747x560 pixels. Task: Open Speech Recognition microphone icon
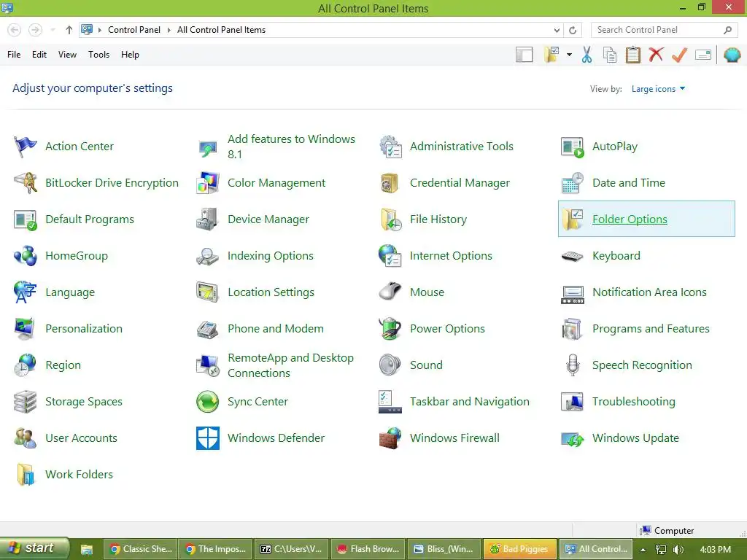(x=572, y=365)
